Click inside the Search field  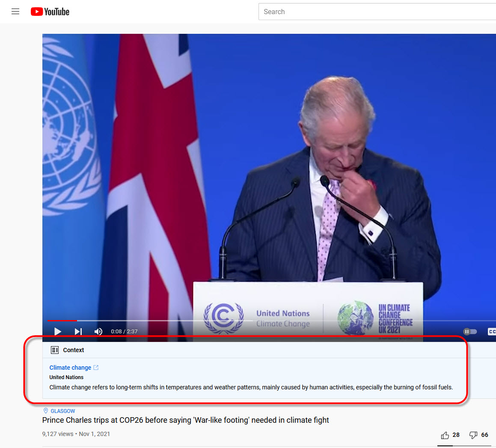point(377,12)
